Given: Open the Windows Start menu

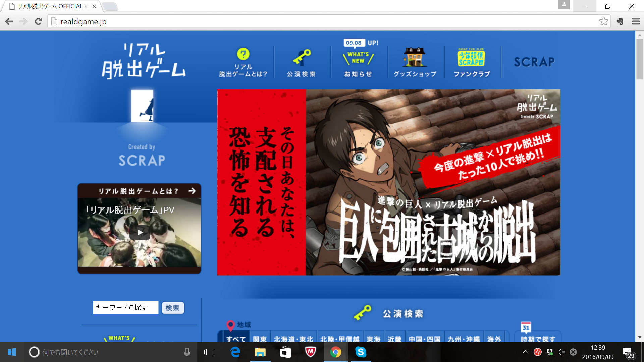Looking at the screenshot, I should coord(12,352).
